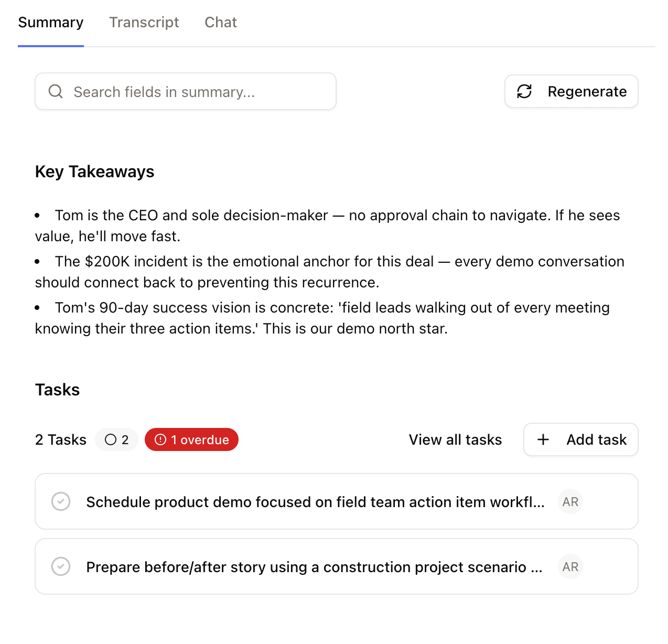Click AR avatar on Schedule product demo task
The width and height of the screenshot is (668, 644).
570,501
